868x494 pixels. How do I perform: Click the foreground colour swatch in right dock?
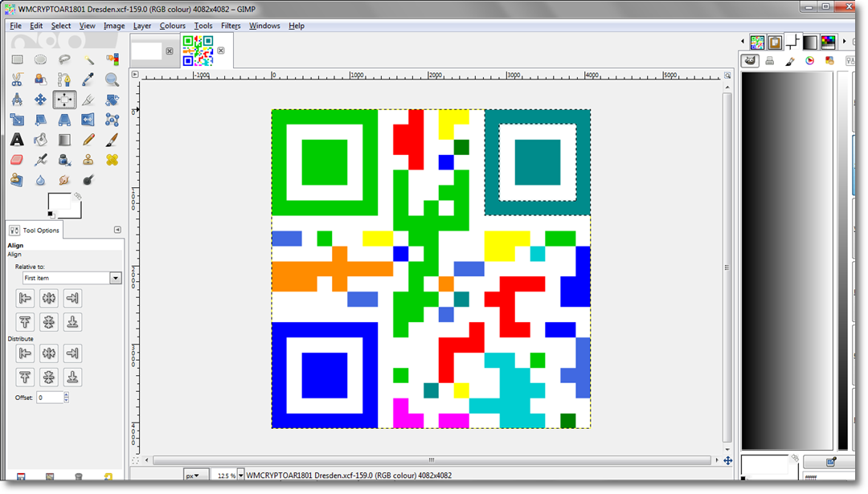pos(764,464)
